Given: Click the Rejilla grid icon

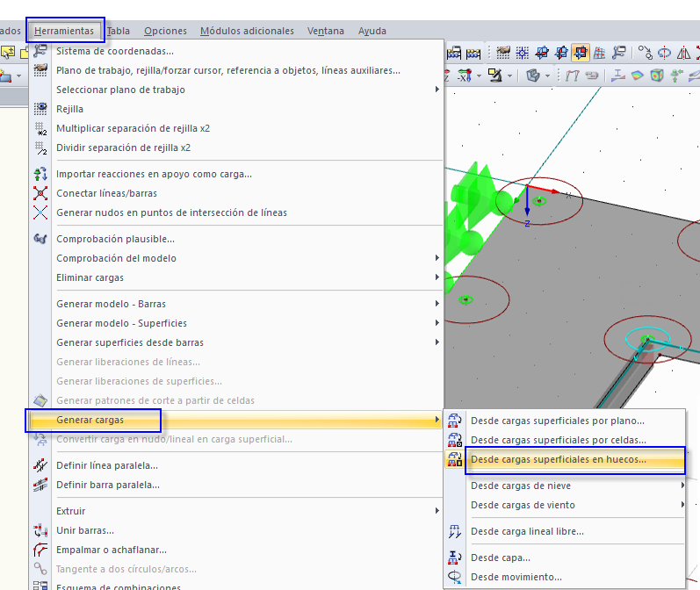Looking at the screenshot, I should [40, 109].
